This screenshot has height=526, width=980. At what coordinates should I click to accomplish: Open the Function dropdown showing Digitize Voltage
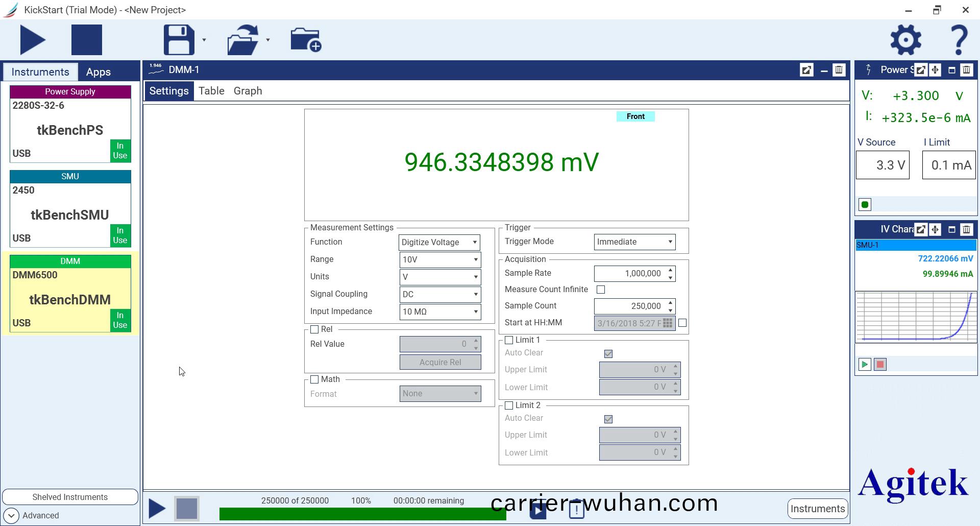click(439, 242)
